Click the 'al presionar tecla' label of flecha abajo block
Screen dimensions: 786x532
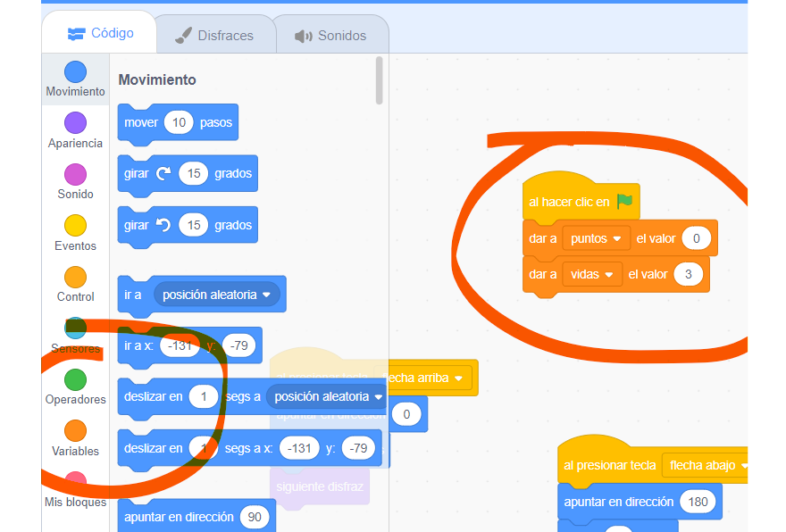tap(609, 465)
